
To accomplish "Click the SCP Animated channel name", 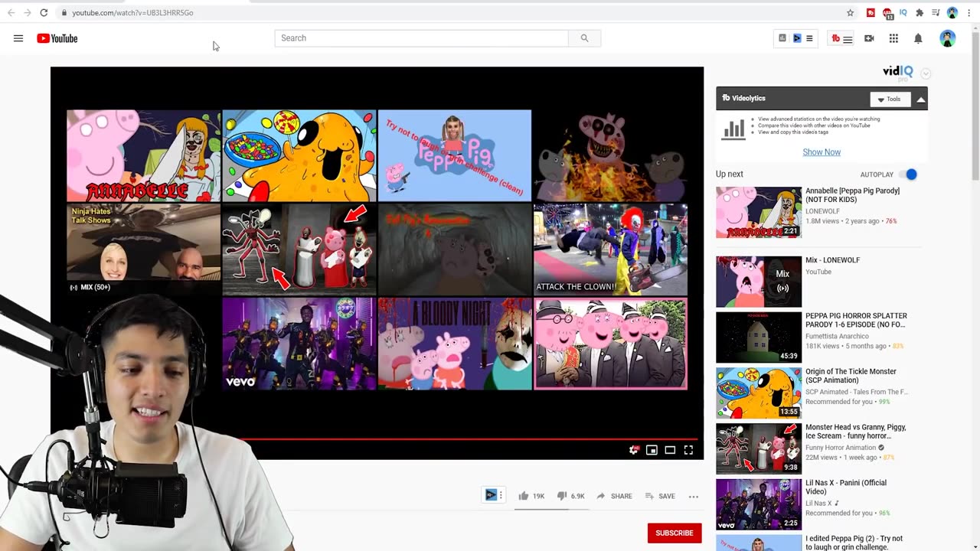I will (x=857, y=392).
